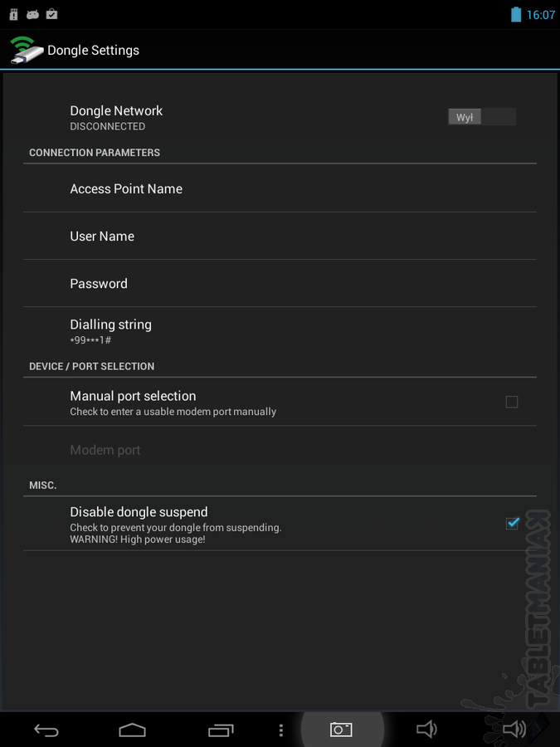The width and height of the screenshot is (560, 747).
Task: Tap the USB notification icon
Action: (13, 14)
